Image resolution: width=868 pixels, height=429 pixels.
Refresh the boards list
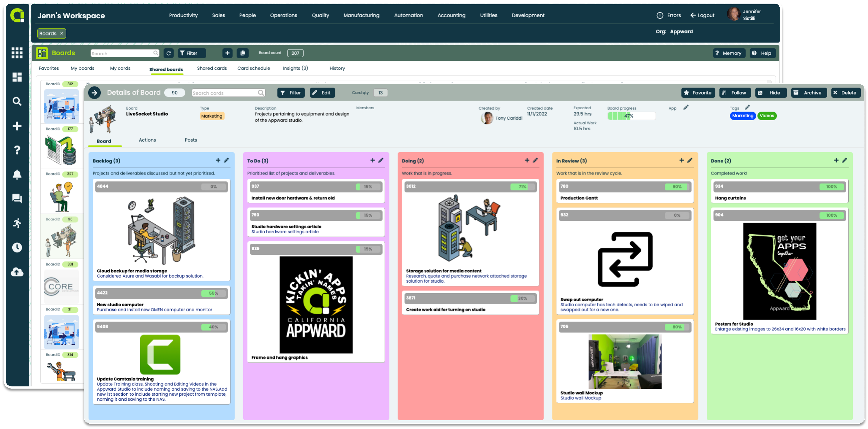pyautogui.click(x=168, y=53)
